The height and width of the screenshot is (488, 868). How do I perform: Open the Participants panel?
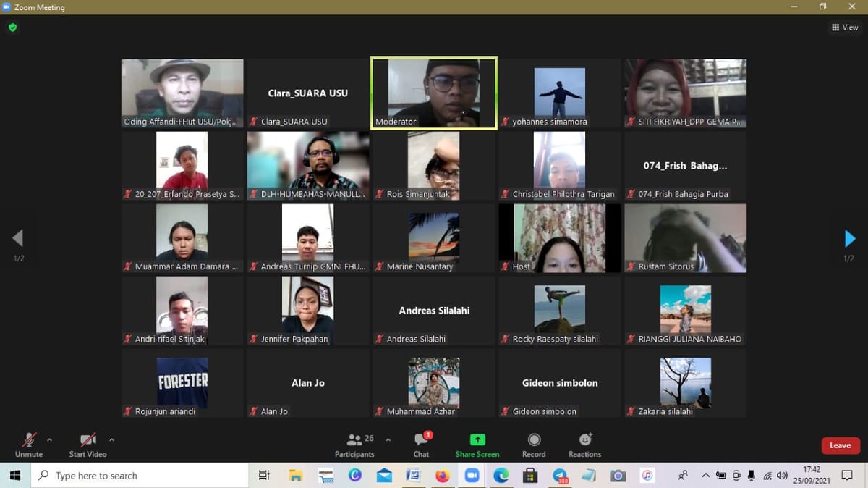click(354, 445)
